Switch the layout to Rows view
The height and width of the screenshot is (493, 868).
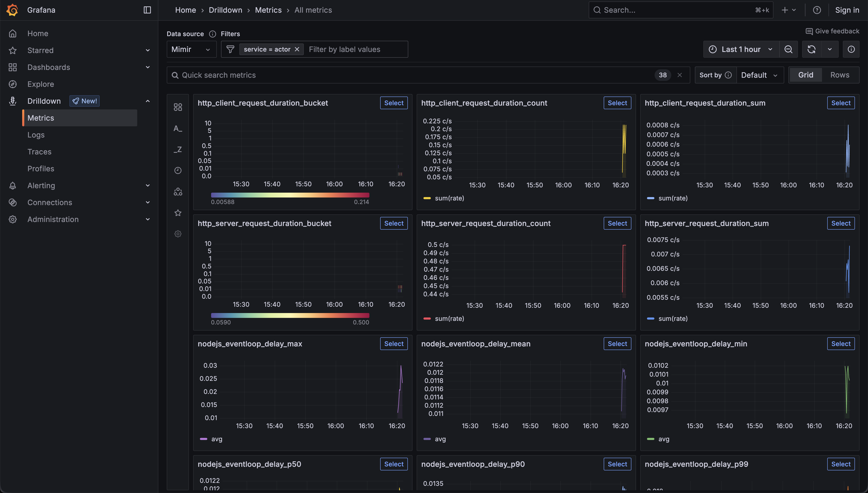(840, 75)
